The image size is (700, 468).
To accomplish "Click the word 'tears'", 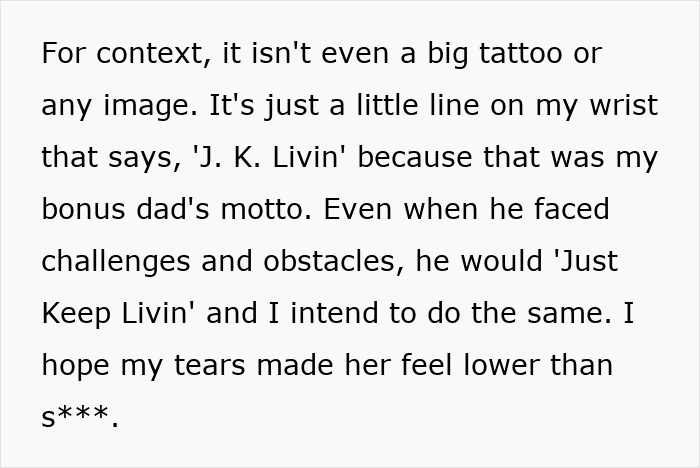I will 209,365.
